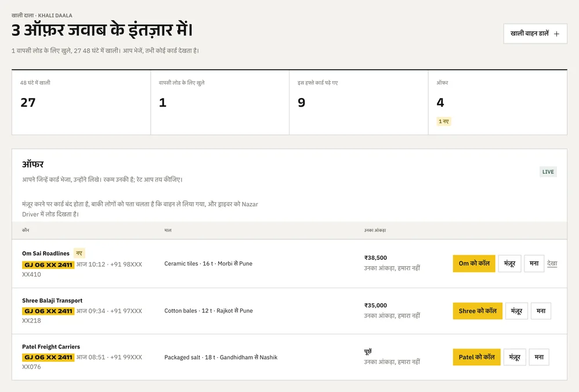Click the vehicle plate in Patel Freight Carriers row
This screenshot has height=392, width=579.
click(48, 357)
